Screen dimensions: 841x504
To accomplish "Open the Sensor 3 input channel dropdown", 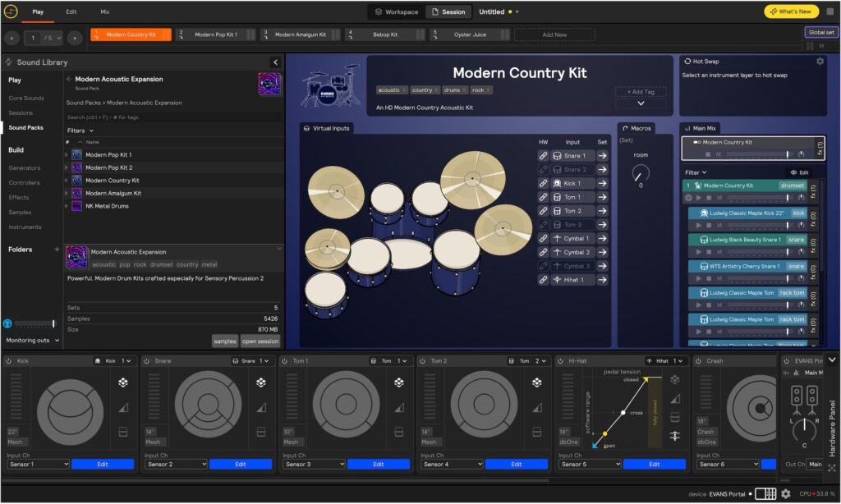I will (x=315, y=465).
